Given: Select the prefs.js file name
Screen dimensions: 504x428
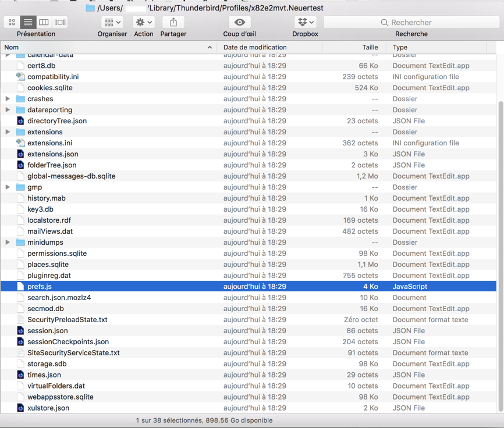Looking at the screenshot, I should (x=39, y=287).
